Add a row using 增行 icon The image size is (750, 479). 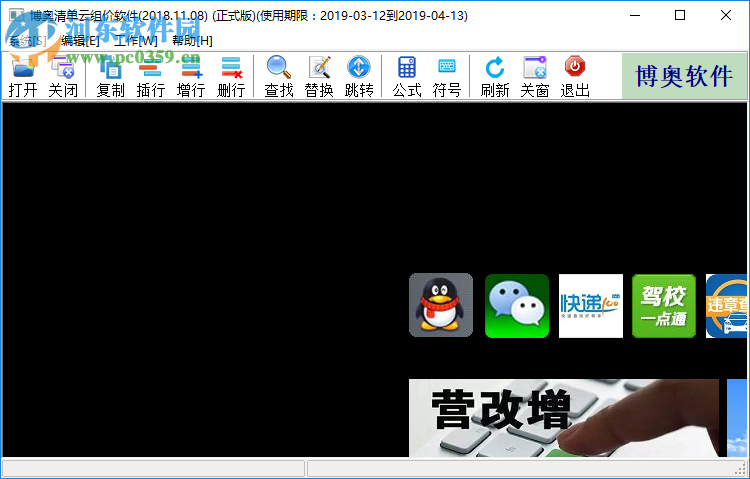coord(191,77)
